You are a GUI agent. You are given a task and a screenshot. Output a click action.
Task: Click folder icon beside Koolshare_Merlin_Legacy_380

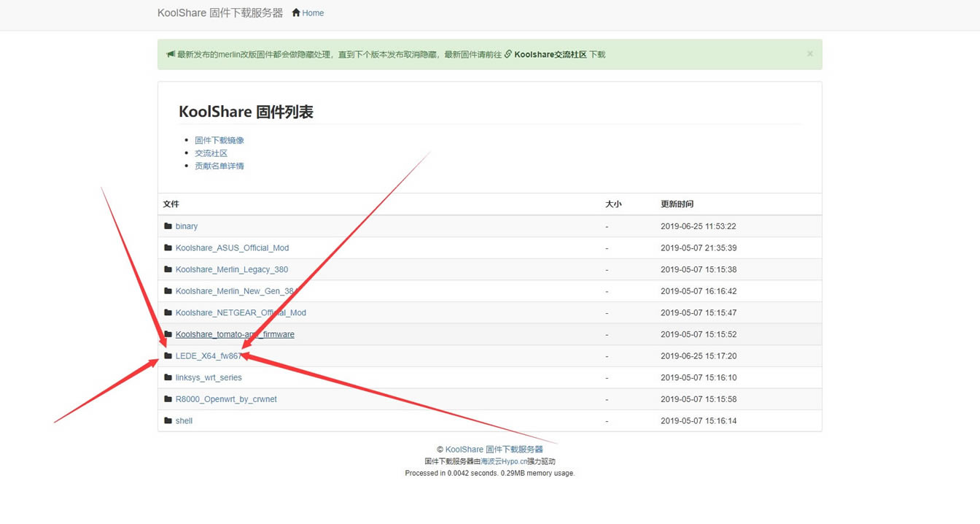point(168,269)
